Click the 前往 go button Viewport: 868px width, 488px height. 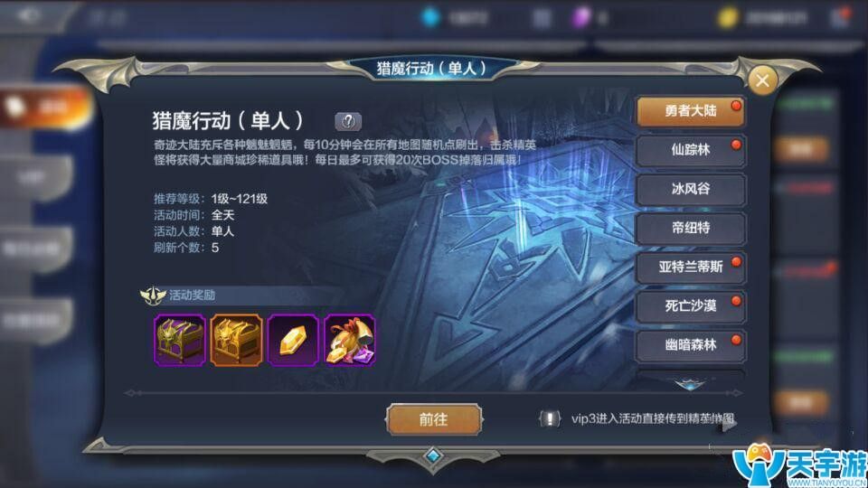pos(433,419)
